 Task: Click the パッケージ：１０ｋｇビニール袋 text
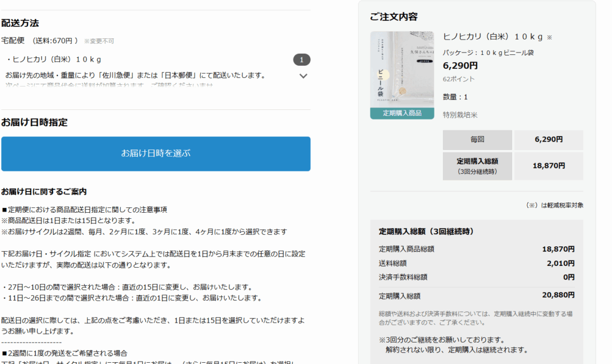(488, 53)
